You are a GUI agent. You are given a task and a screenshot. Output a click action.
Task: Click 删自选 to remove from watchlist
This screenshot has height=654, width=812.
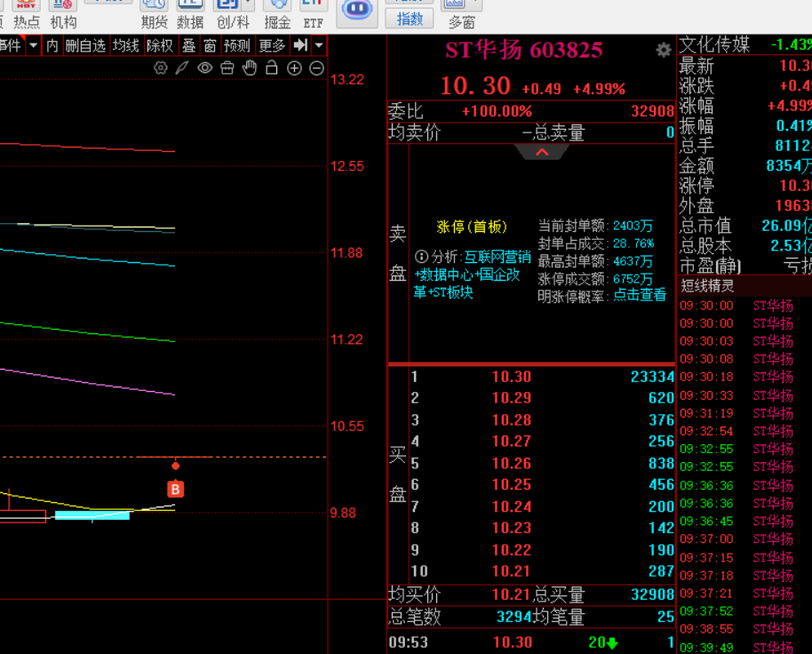click(85, 45)
